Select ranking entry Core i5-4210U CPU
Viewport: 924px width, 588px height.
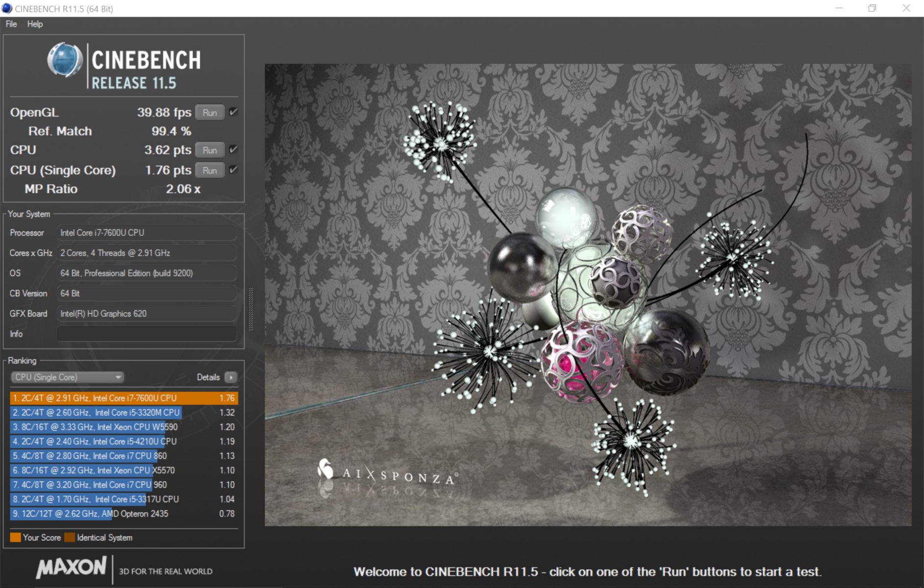tap(124, 441)
